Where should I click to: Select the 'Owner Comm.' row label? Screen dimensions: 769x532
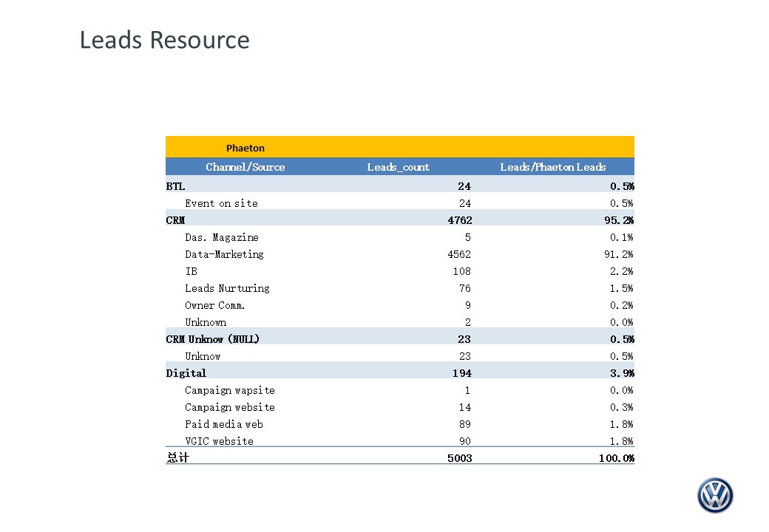215,306
